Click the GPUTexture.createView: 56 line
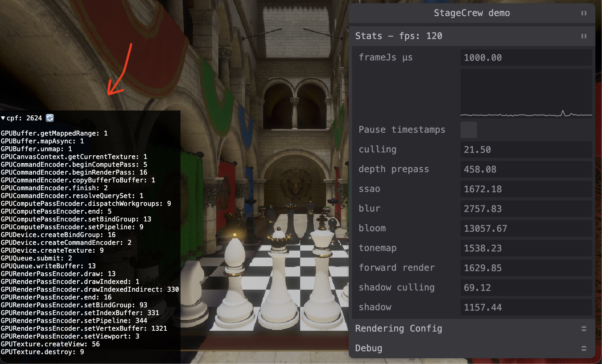The image size is (602, 364). click(50, 344)
